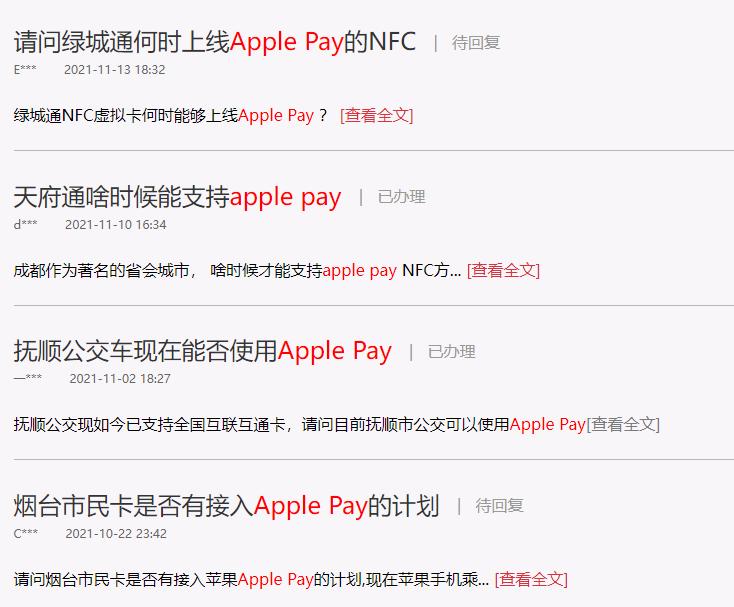Click the date 2021-10-22 23:42
Viewport: 734px width, 607px height.
point(116,534)
